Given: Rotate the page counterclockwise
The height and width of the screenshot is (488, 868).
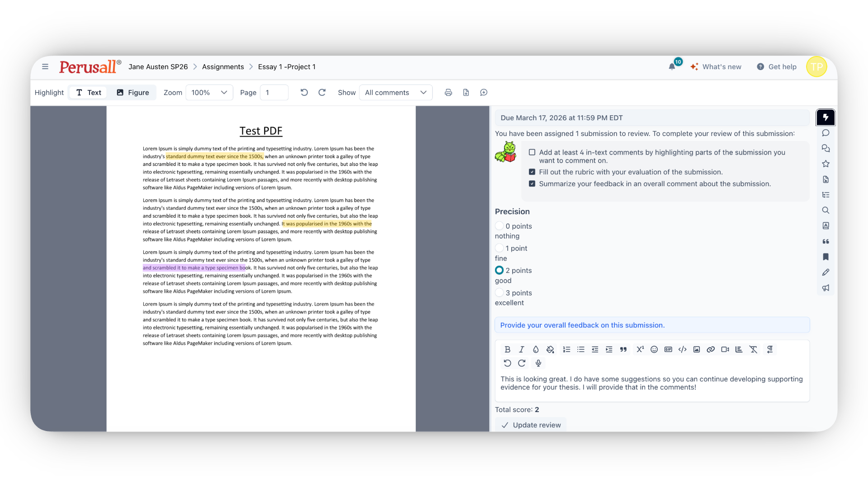Looking at the screenshot, I should click(x=304, y=93).
